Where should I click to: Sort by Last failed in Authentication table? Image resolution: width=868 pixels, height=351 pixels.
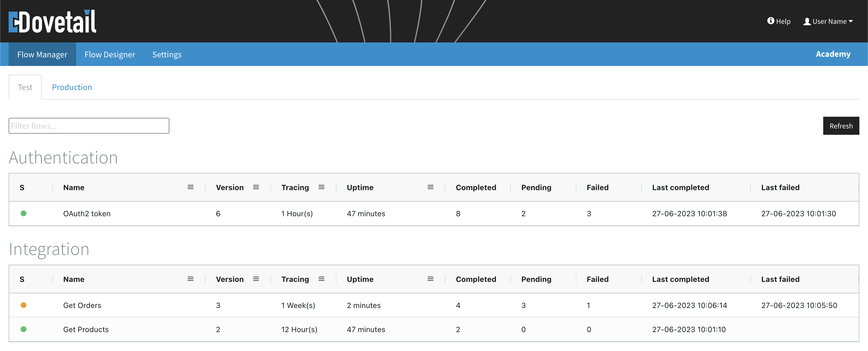pos(780,188)
